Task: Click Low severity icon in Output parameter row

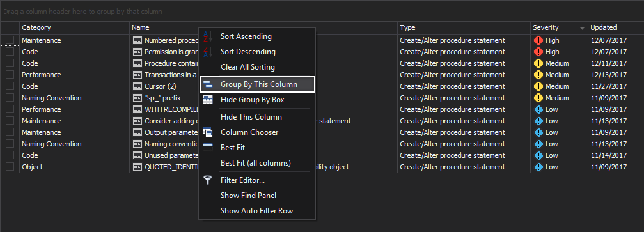Action: (x=538, y=132)
